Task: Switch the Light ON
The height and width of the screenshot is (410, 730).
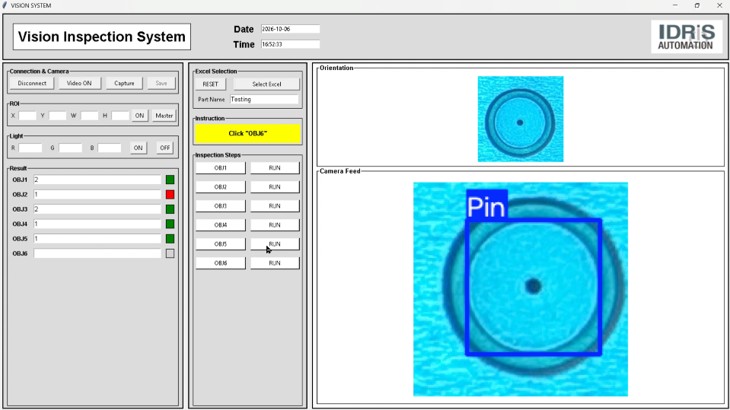Action: click(138, 148)
